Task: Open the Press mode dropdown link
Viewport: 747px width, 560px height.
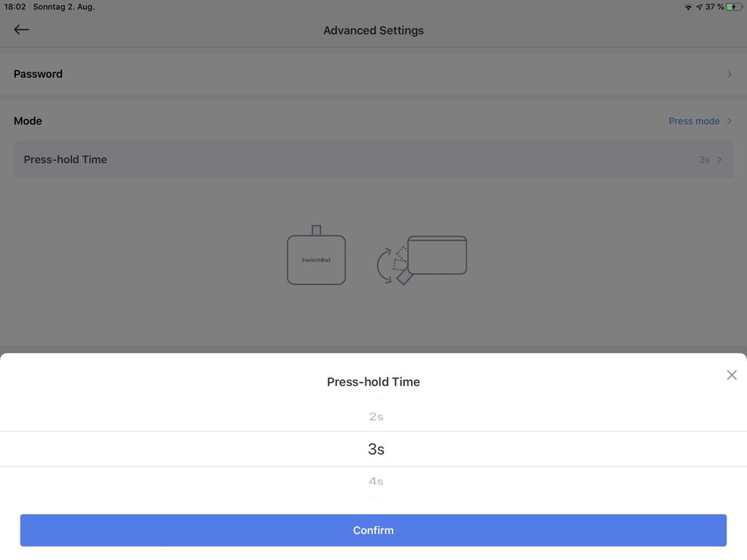Action: [x=694, y=121]
